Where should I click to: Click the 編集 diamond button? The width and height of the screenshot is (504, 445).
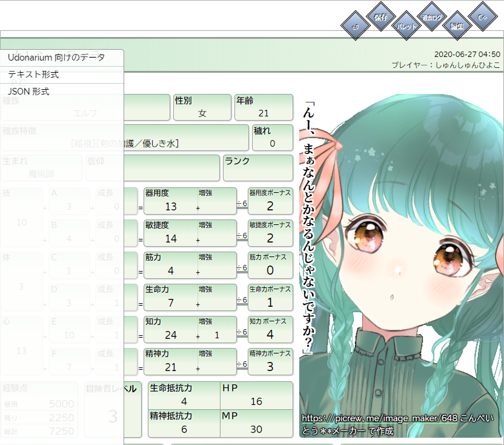[457, 25]
